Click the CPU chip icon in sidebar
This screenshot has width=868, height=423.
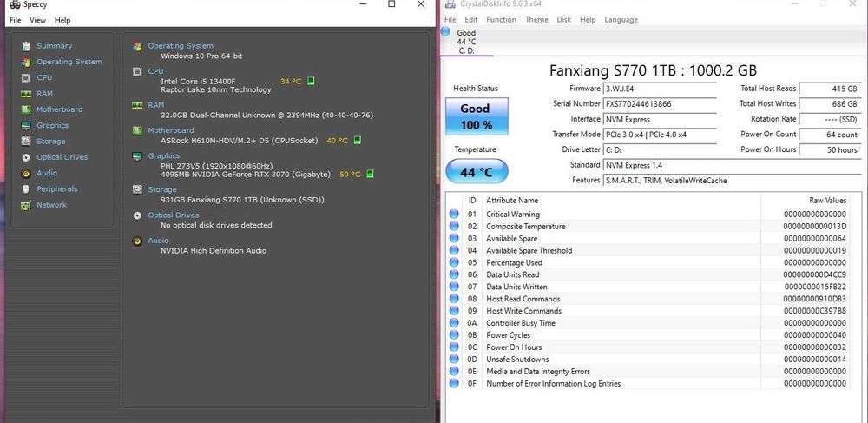point(25,78)
